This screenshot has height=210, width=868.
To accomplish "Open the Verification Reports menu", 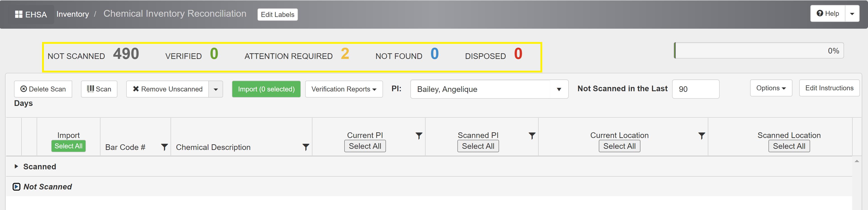I will click(x=344, y=89).
